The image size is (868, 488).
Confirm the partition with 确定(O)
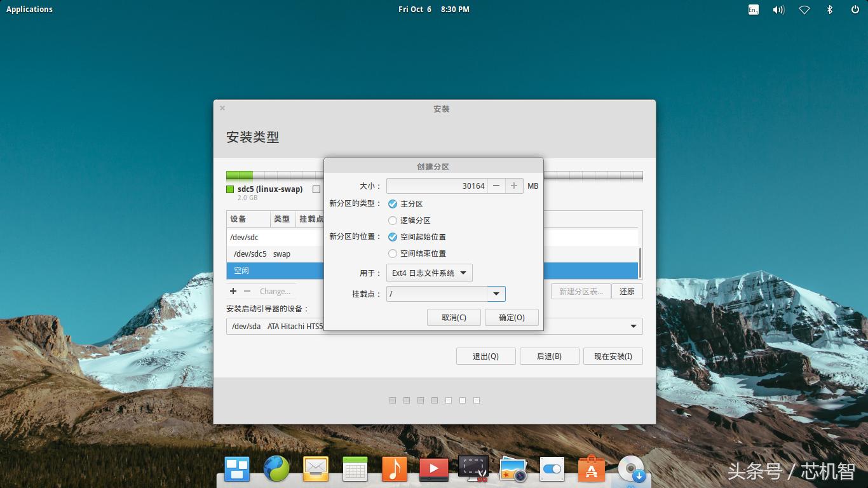click(x=512, y=317)
